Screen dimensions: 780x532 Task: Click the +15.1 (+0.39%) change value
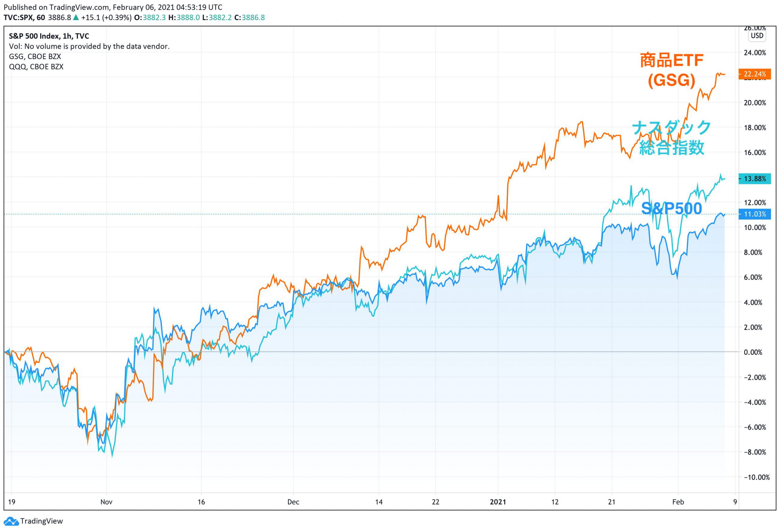click(106, 17)
